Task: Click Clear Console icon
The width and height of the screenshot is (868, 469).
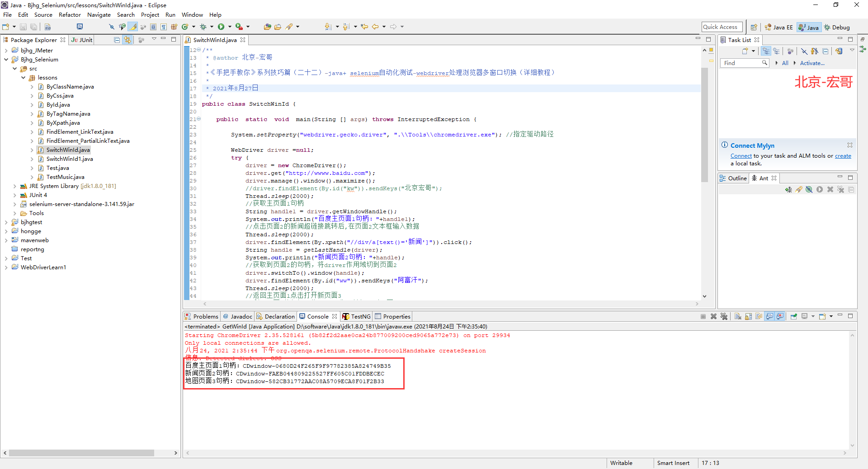Action: (738, 316)
